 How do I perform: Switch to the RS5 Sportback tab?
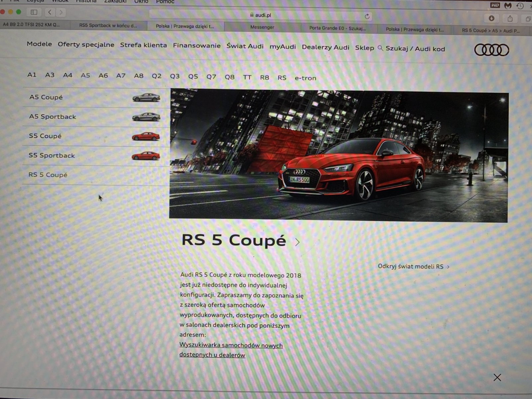tap(108, 25)
